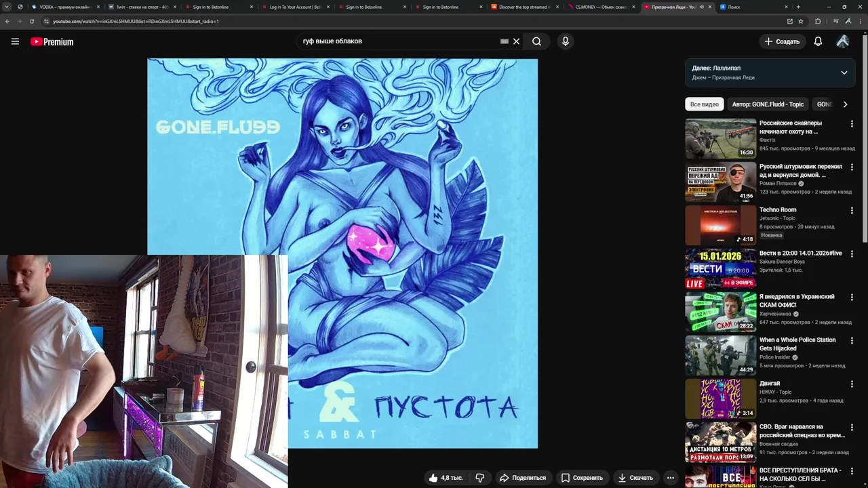
Task: Save video to playlist via Сохранить
Action: click(582, 478)
